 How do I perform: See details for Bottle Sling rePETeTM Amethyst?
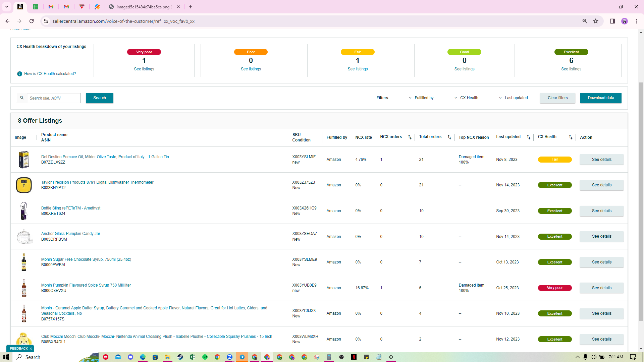601,211
